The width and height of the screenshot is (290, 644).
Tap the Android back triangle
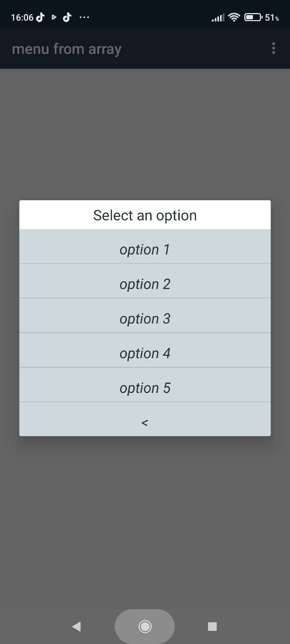click(x=77, y=626)
